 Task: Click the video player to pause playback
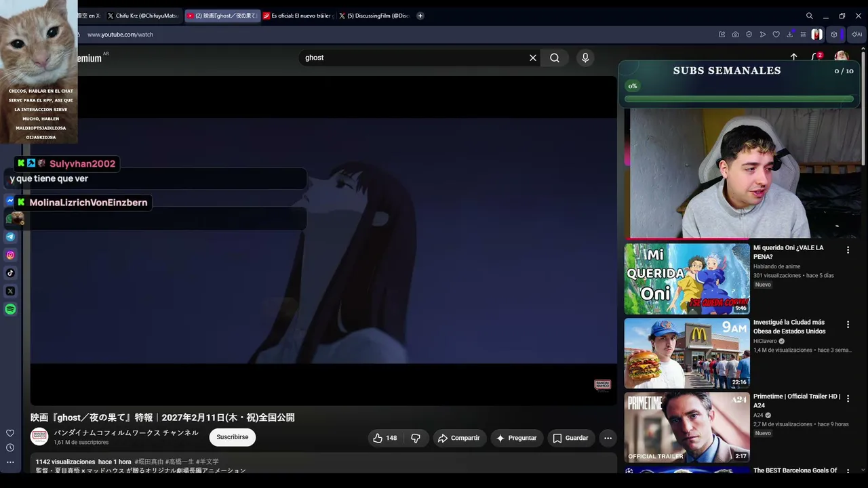(323, 241)
